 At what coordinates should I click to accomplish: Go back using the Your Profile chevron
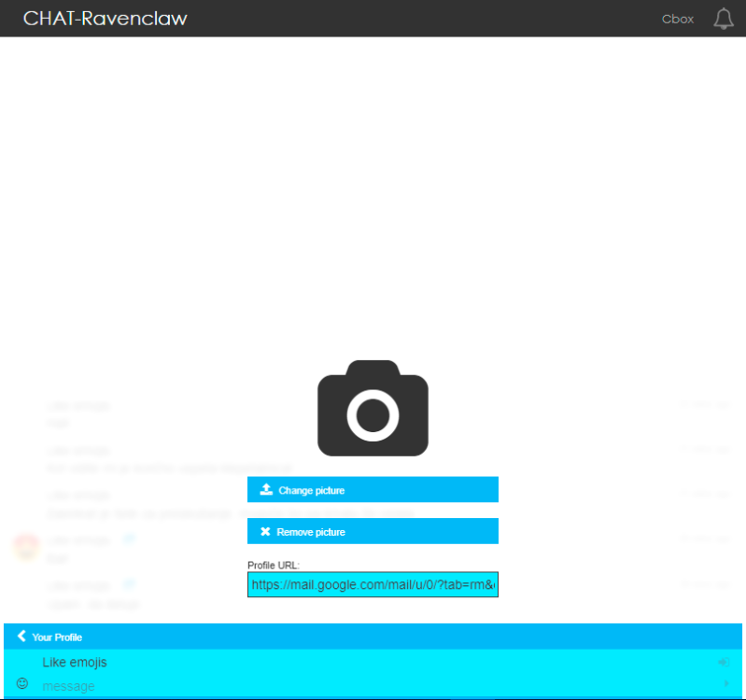[21, 637]
